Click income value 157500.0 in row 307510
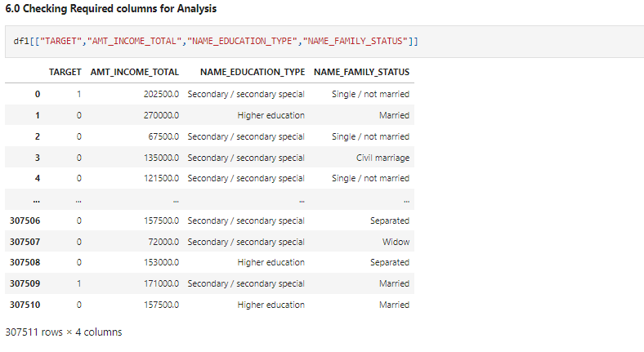The width and height of the screenshot is (644, 352). tap(161, 305)
